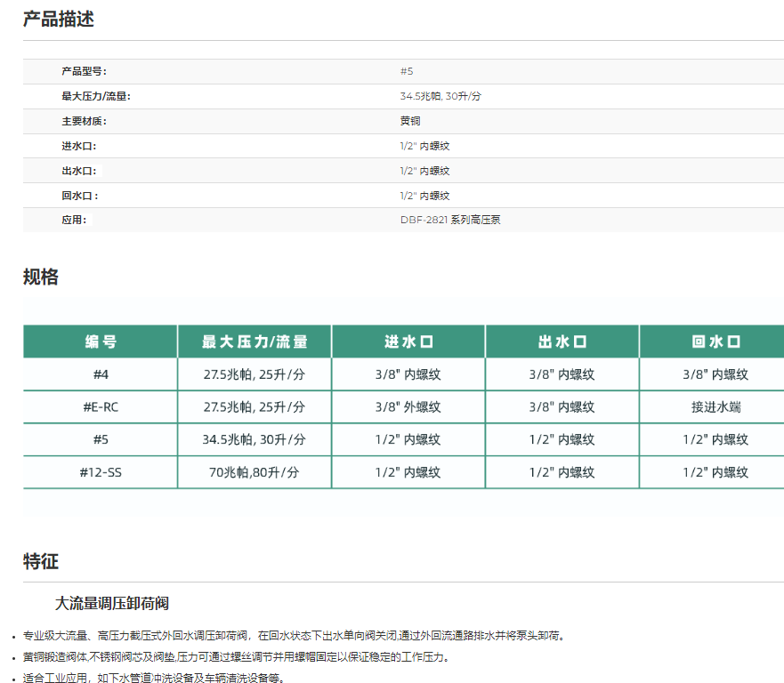The height and width of the screenshot is (683, 784).
Task: Select the #E-RC model cell
Action: click(101, 407)
